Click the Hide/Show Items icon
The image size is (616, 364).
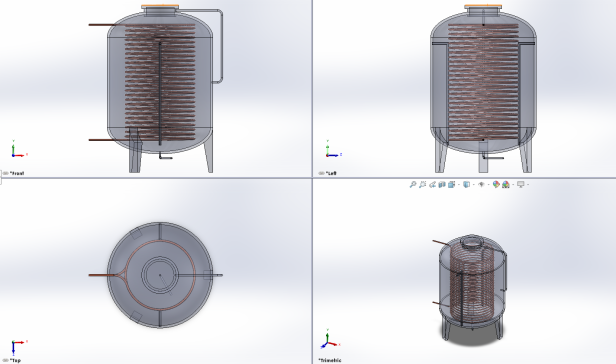tap(481, 184)
